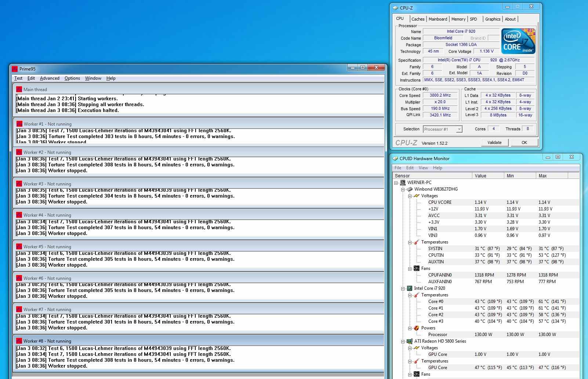
Task: Switch to the Graphics tab in CPU-Z
Action: pyautogui.click(x=493, y=19)
